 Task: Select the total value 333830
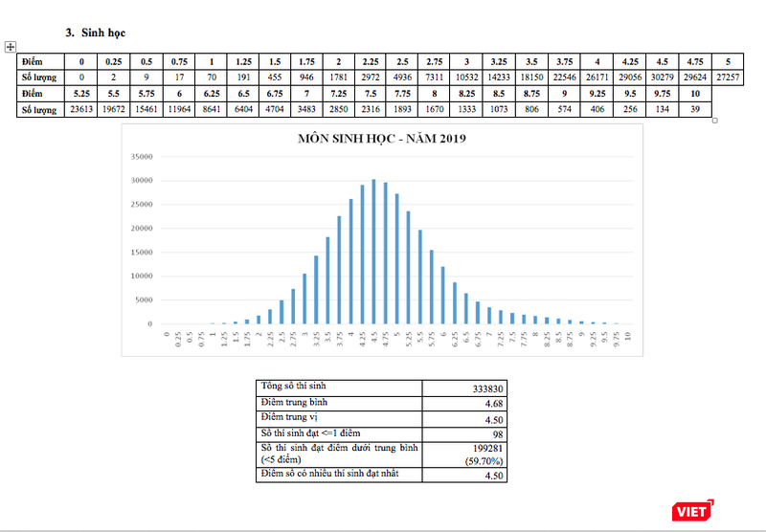[487, 388]
